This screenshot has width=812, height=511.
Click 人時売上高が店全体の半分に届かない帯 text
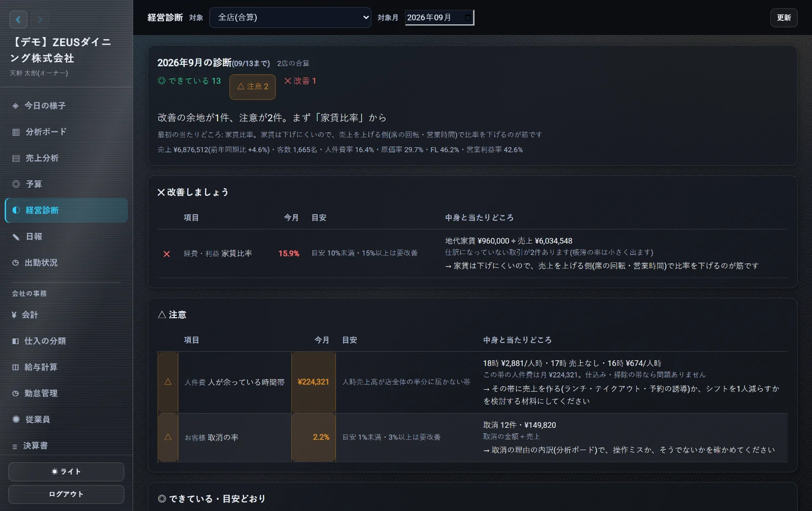pos(406,382)
